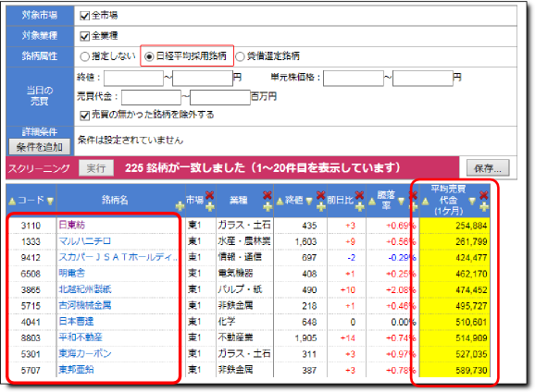Toggle the 全市場 checkbox
This screenshot has width=535, height=392.
coord(84,16)
